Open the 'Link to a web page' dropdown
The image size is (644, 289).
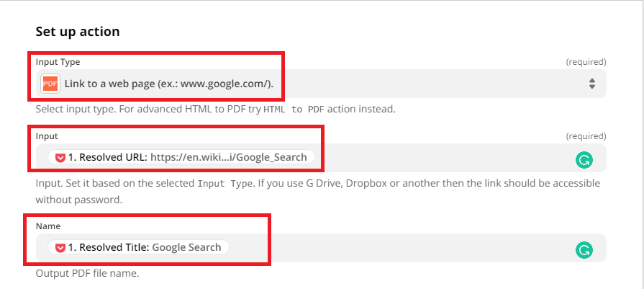(169, 84)
